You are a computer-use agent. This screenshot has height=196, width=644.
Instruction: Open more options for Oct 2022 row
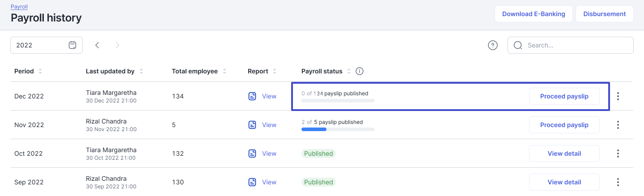pos(618,153)
